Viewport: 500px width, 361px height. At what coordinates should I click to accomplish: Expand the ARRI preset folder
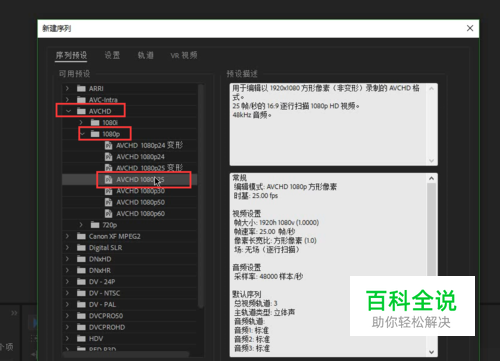(x=67, y=88)
